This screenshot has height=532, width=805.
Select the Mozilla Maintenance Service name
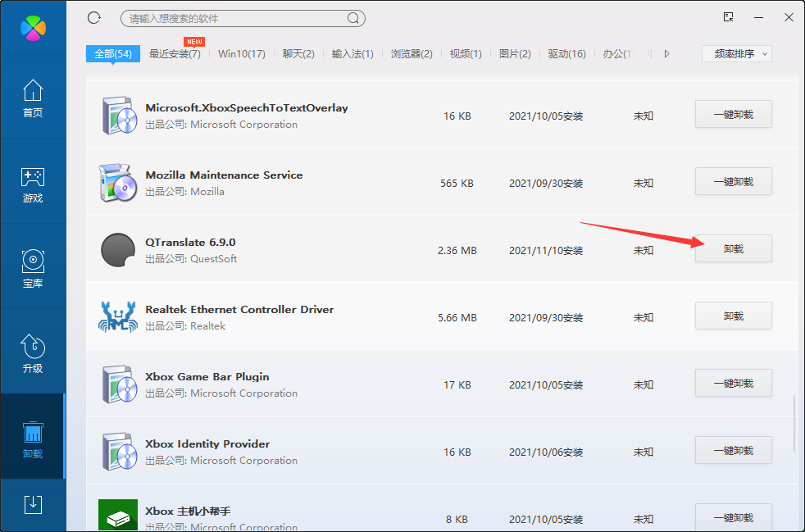click(224, 175)
